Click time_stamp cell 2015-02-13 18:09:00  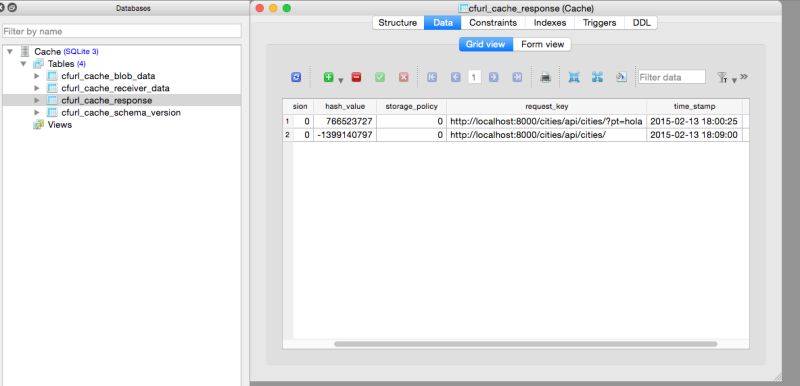click(694, 135)
